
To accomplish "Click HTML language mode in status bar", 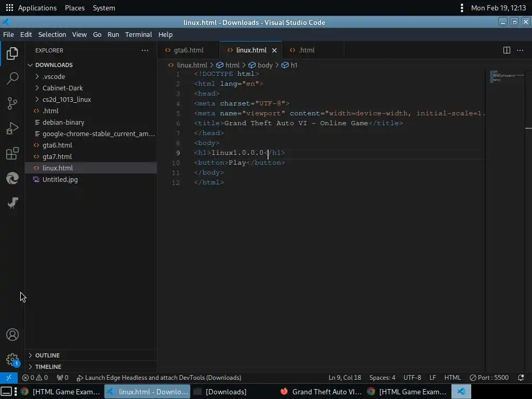I will [453, 378].
